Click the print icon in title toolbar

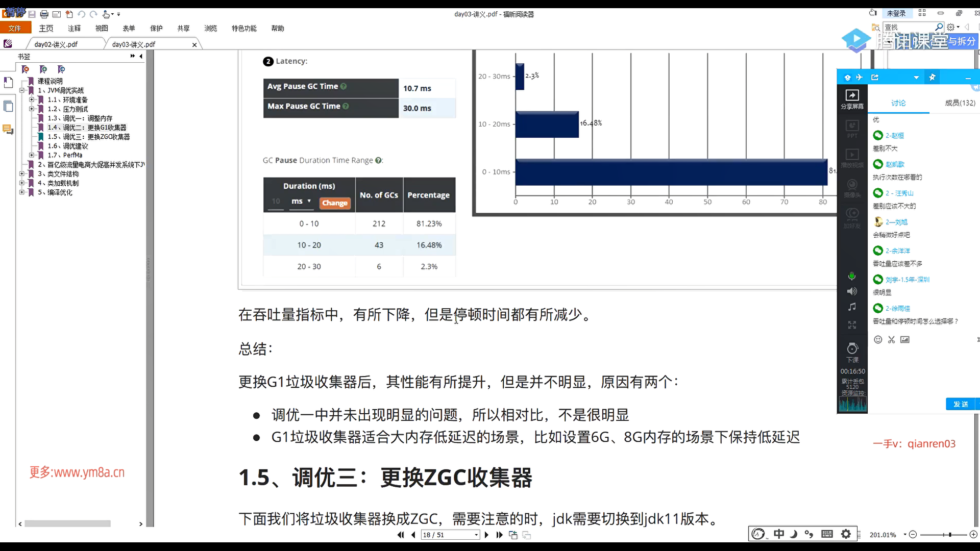point(44,14)
